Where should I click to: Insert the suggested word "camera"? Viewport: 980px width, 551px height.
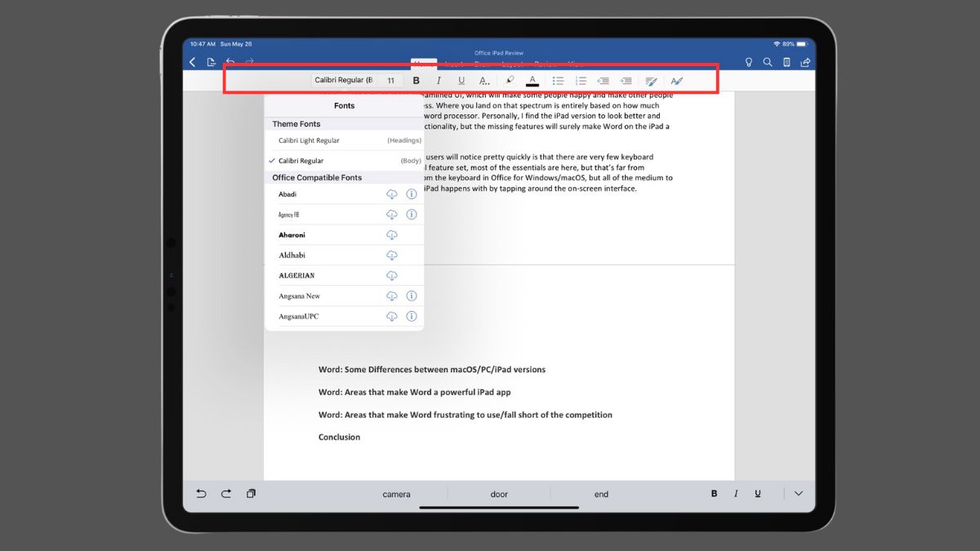396,494
